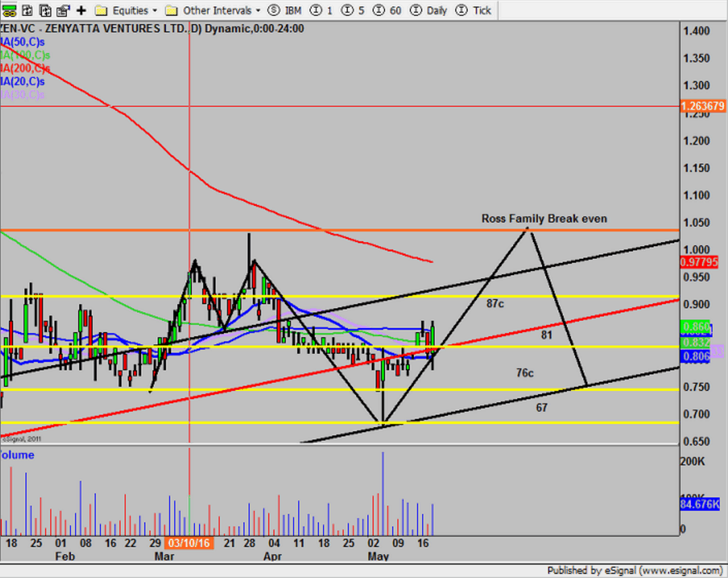Click the 84.676K volume marker

pyautogui.click(x=700, y=504)
